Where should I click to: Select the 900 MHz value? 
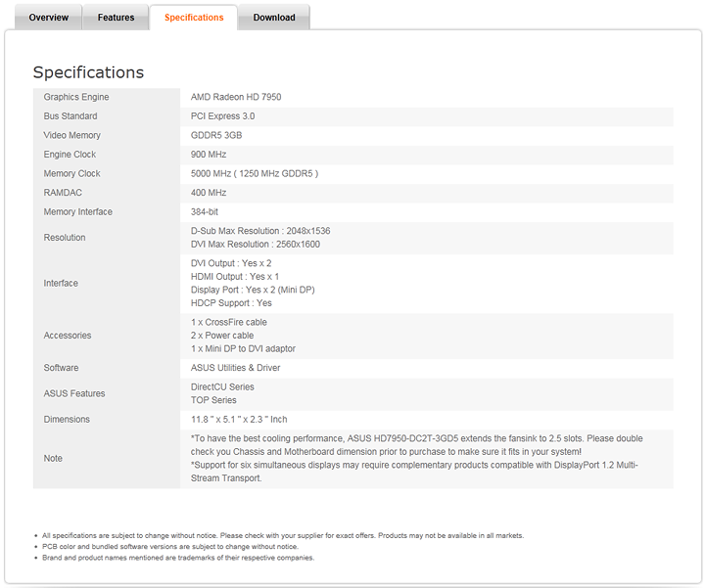click(209, 155)
